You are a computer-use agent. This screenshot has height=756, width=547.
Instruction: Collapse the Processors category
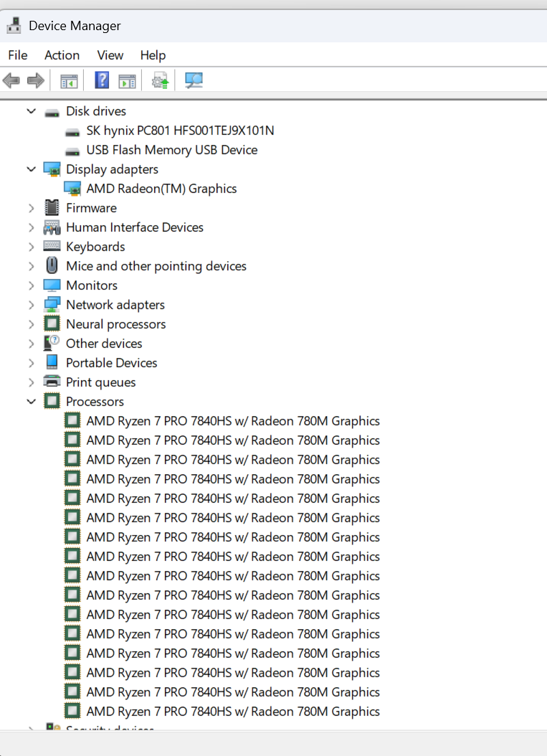32,402
